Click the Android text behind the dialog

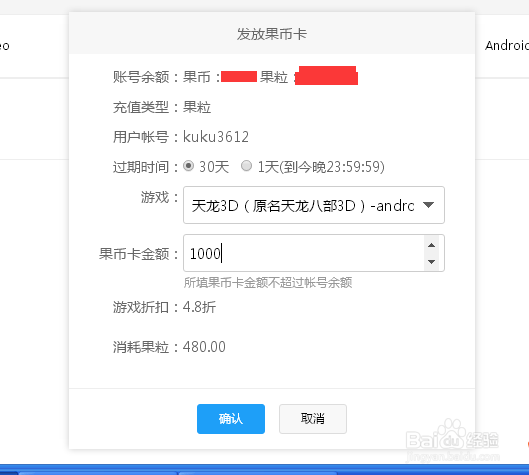click(x=507, y=46)
